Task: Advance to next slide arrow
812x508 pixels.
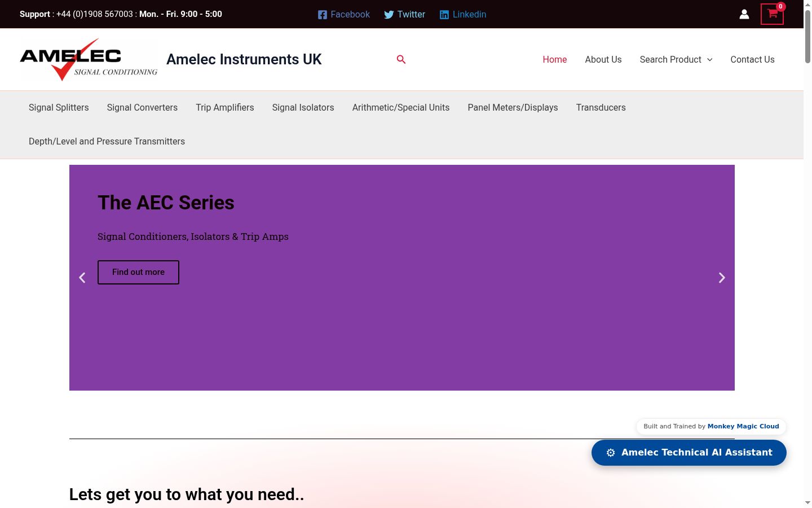Action: 722,278
